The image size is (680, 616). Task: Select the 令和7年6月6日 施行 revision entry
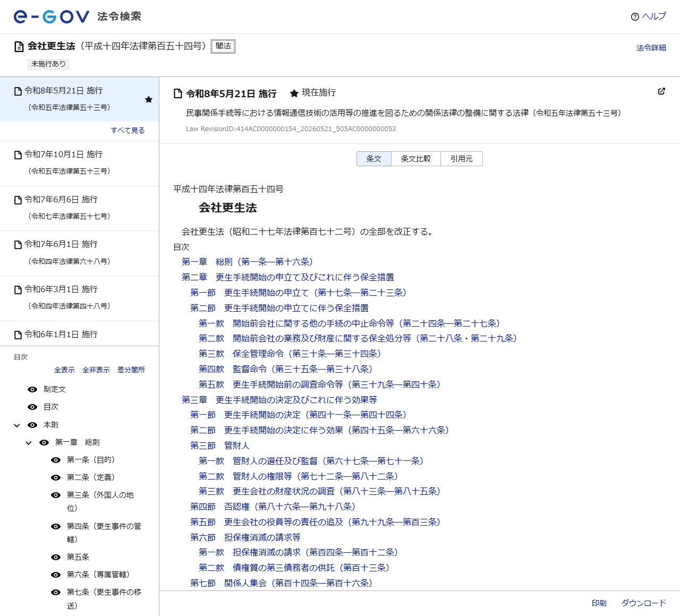[79, 208]
